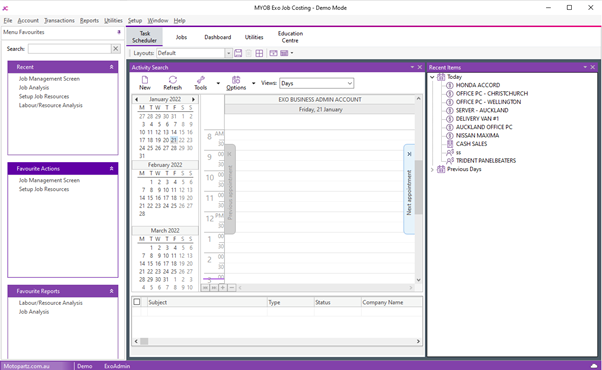
Task: Click the minus button below the calendar
Action: click(x=232, y=287)
